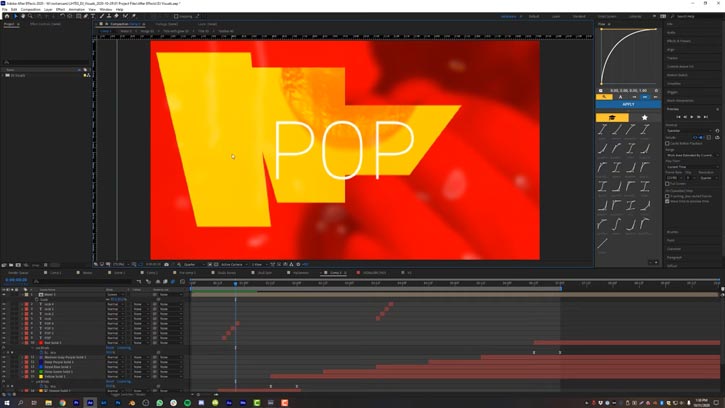Viewport: 725px width, 408px height.
Task: Open the Animation menu
Action: (x=76, y=9)
